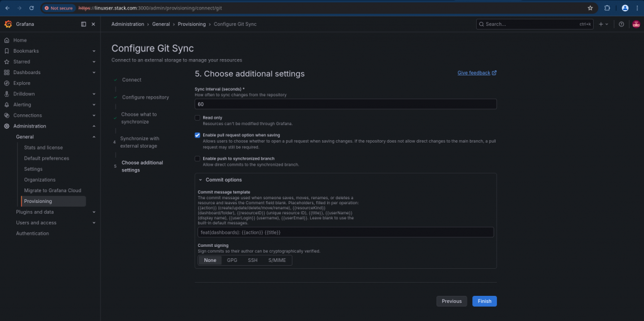Screen dimensions: 644x321
Task: Expand the Dashboards chevron in sidebar
Action: point(94,72)
